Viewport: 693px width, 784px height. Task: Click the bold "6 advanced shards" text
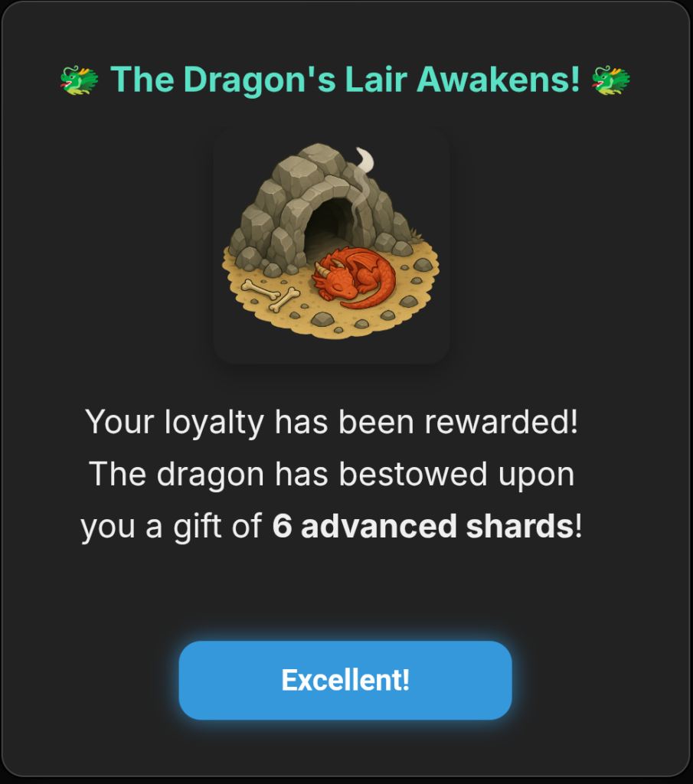423,526
